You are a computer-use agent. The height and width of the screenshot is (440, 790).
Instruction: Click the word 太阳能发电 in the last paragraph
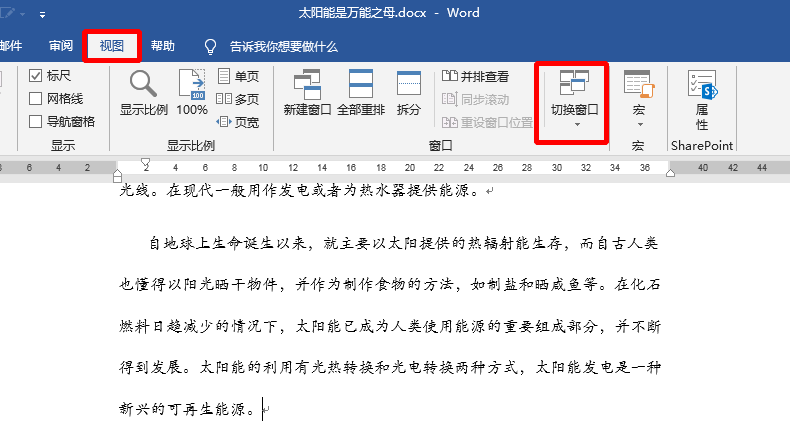(x=574, y=367)
